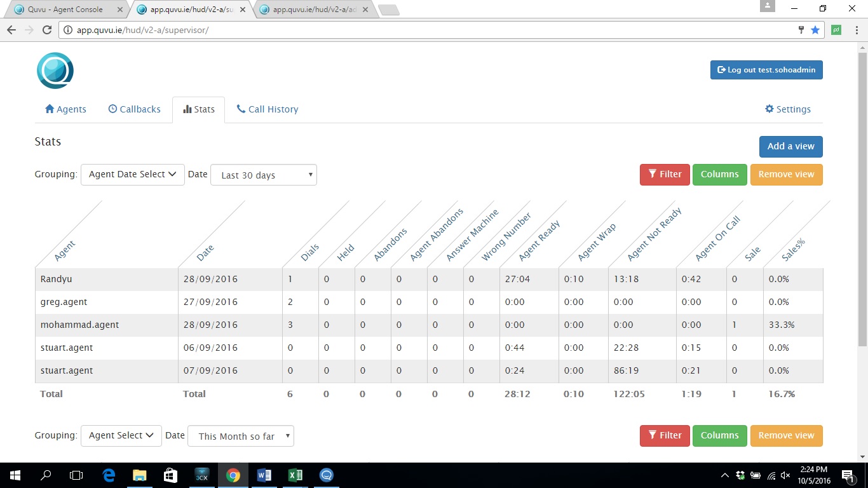Open the Last 30 days date dropdown
This screenshot has width=868, height=488.
click(263, 175)
